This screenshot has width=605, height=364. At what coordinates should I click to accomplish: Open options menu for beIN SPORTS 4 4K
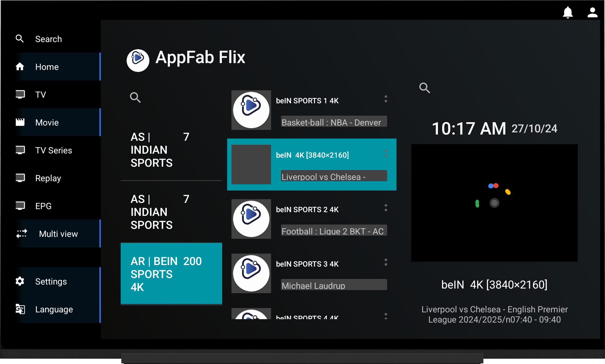(386, 316)
